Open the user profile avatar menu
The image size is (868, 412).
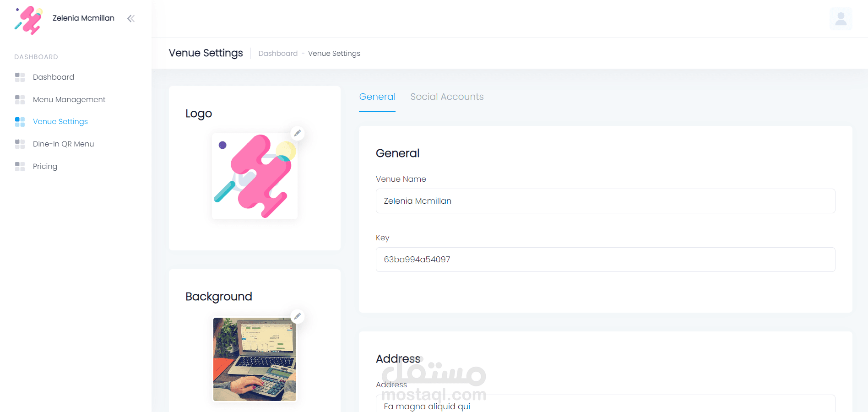coord(841,19)
